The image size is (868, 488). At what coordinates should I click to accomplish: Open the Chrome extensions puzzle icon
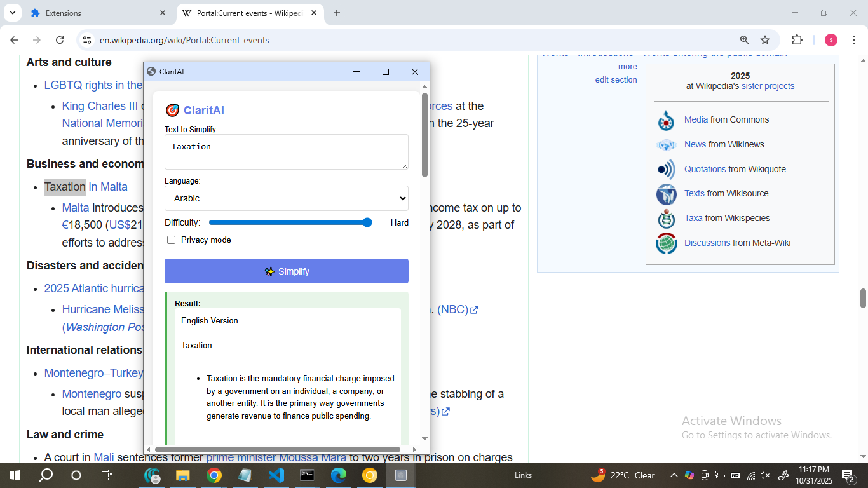coord(797,40)
